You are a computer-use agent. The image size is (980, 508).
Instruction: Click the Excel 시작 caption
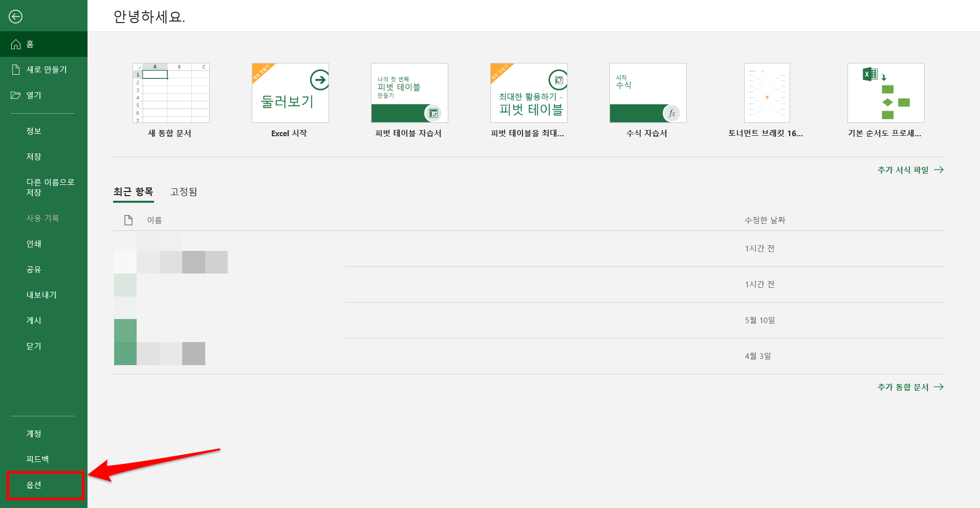click(289, 133)
